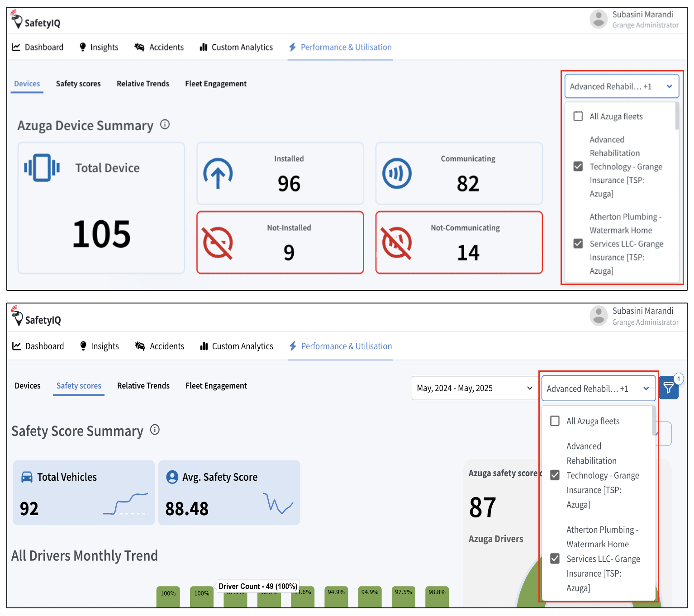Click the Performance lightning bolt icon in Devices view
The image size is (694, 616).
(x=292, y=47)
